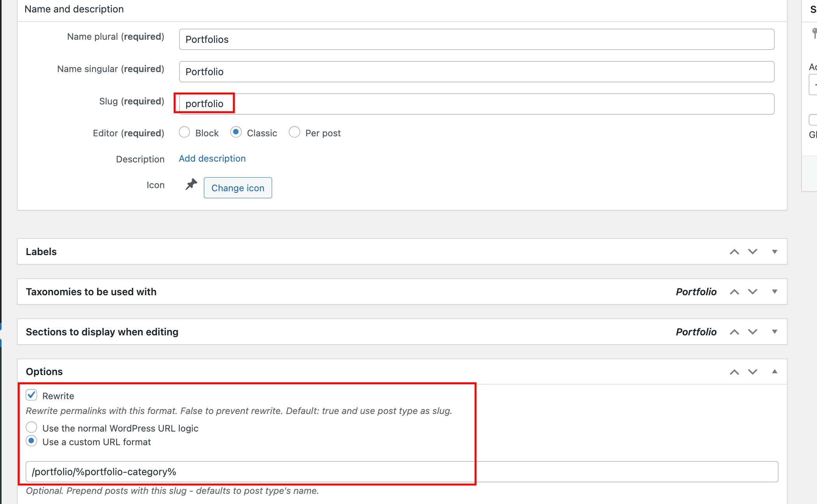Expand Sections to display when editing panel
This screenshot has height=504, width=817.
(775, 332)
